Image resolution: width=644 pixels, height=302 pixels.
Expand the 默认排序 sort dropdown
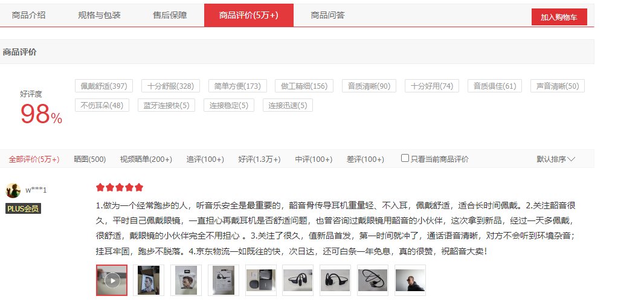556,159
